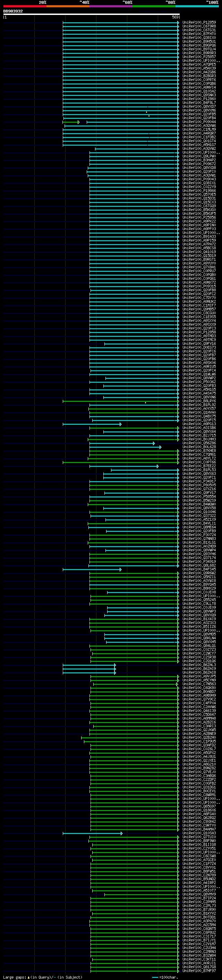Select hit UniRef100_B7HF97
Image resolution: width=222 pixels, height=980 pixels.
(x=199, y=971)
